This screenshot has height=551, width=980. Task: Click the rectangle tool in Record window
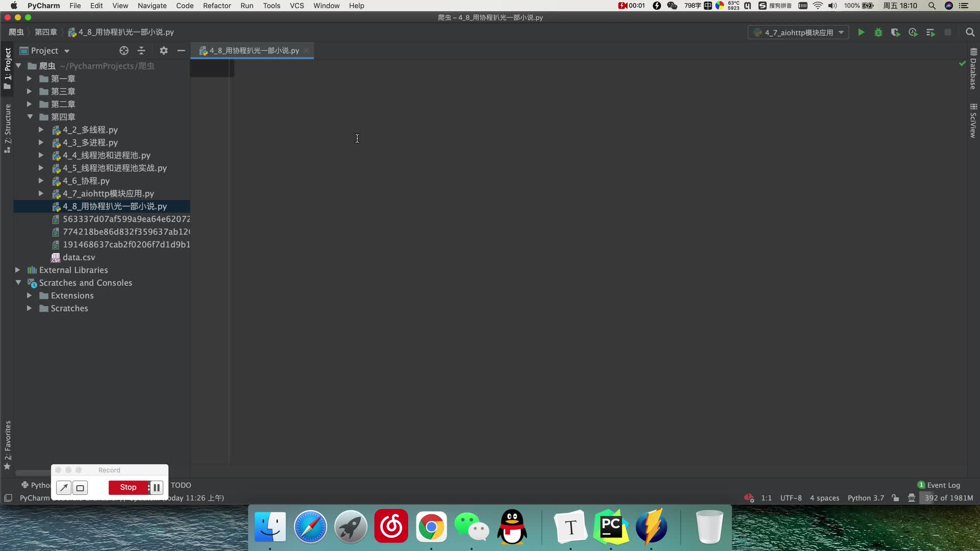80,488
